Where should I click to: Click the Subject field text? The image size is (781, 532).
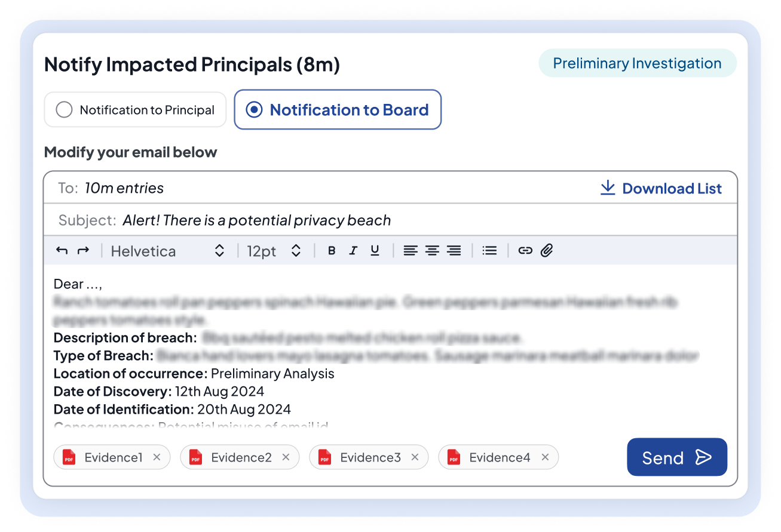tap(257, 220)
